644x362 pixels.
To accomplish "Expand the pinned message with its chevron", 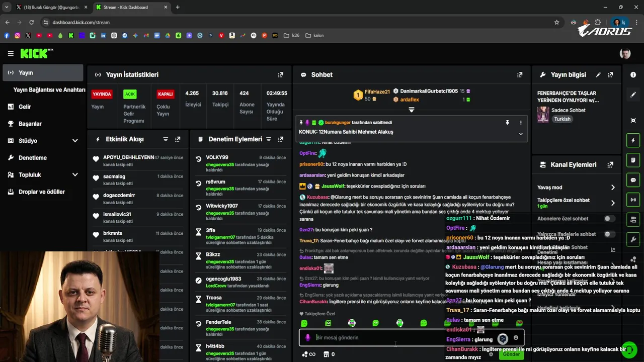I will (521, 134).
